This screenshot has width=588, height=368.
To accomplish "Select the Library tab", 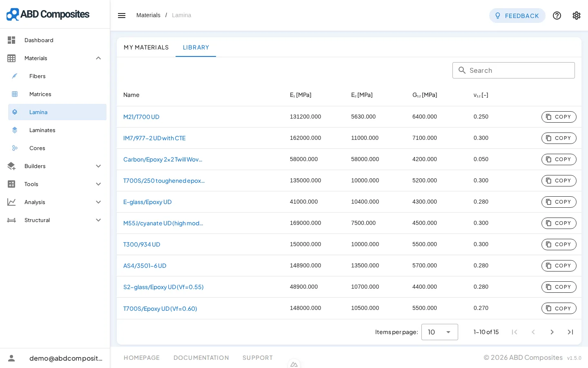I will click(x=196, y=47).
